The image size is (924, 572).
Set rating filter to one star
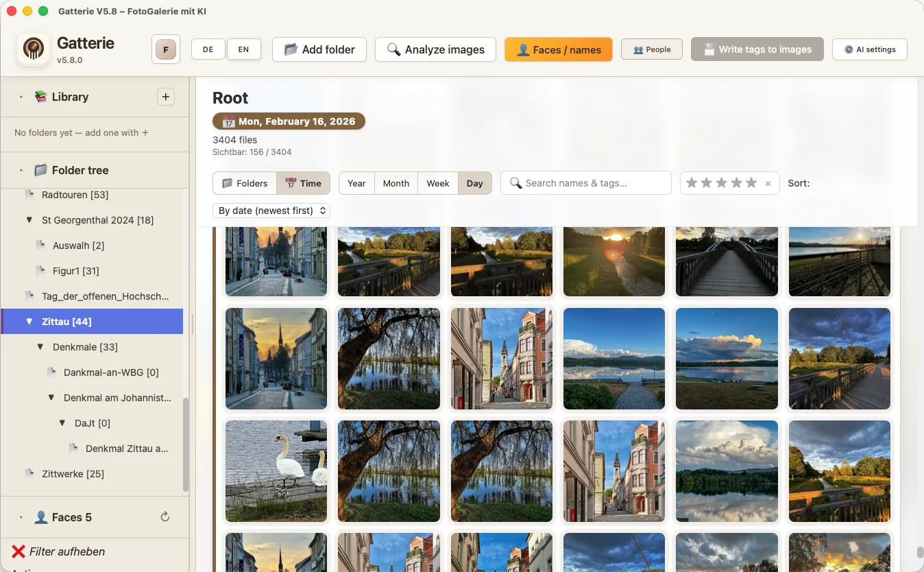click(692, 183)
